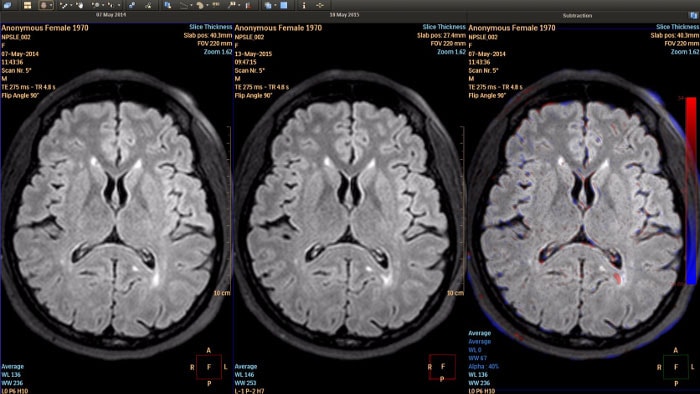Screen dimensions: 700x394
Task: Click '10 cm' ruler label in 2014 viewport
Action: (x=222, y=293)
